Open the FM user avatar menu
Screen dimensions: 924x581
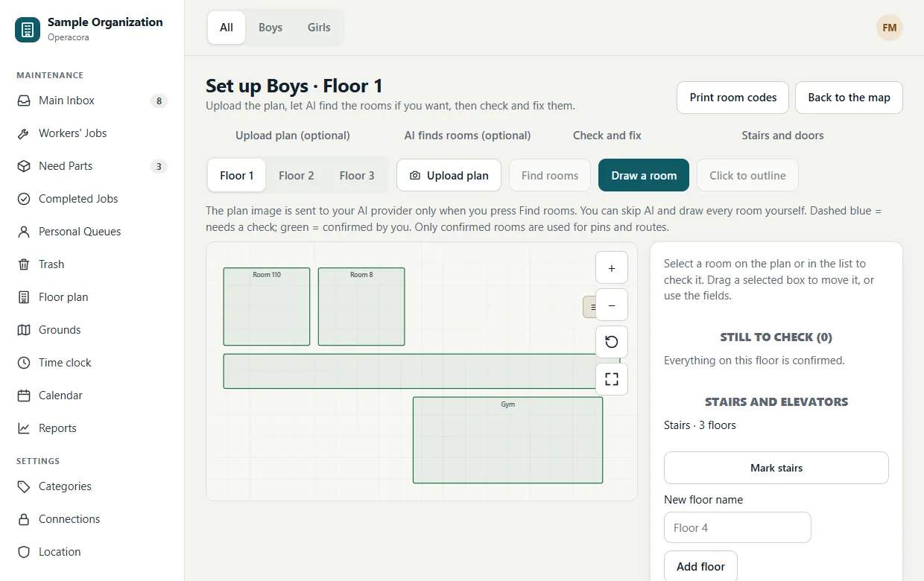pos(889,28)
